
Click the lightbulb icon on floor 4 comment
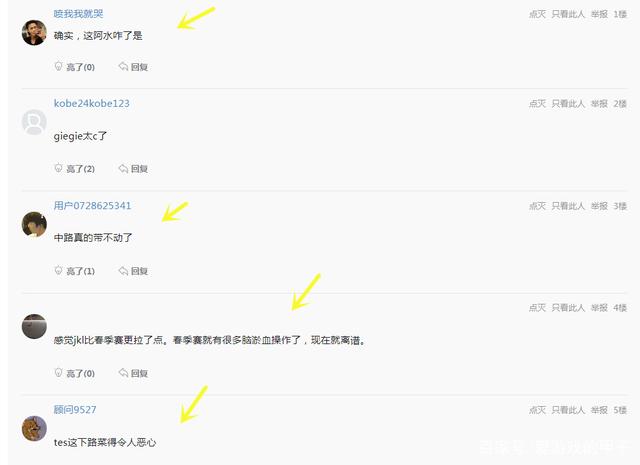click(x=58, y=373)
